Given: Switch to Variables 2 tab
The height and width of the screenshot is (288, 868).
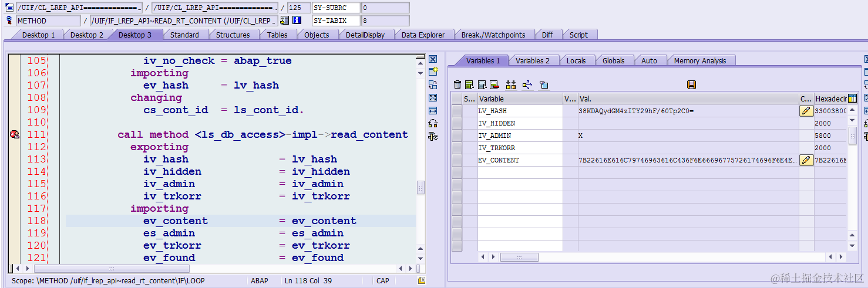Looking at the screenshot, I should point(533,60).
